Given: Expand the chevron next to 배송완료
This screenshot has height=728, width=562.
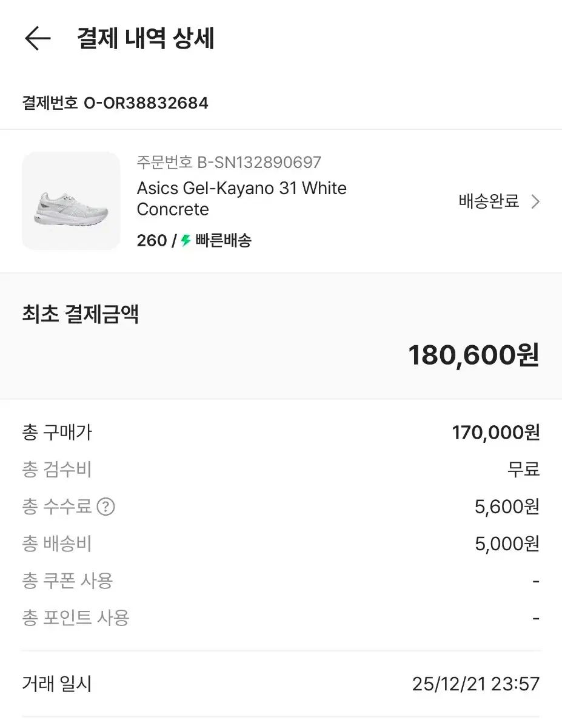Looking at the screenshot, I should click(x=535, y=201).
